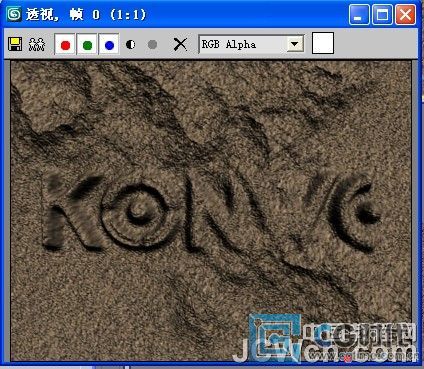Toggle the green channel display

point(87,45)
